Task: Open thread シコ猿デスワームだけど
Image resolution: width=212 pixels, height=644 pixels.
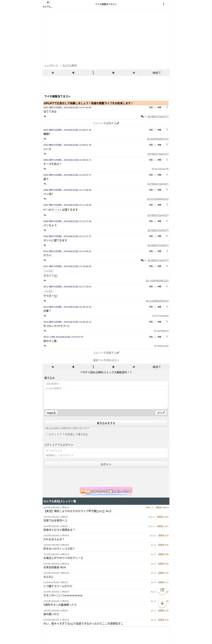Action: click(x=58, y=586)
